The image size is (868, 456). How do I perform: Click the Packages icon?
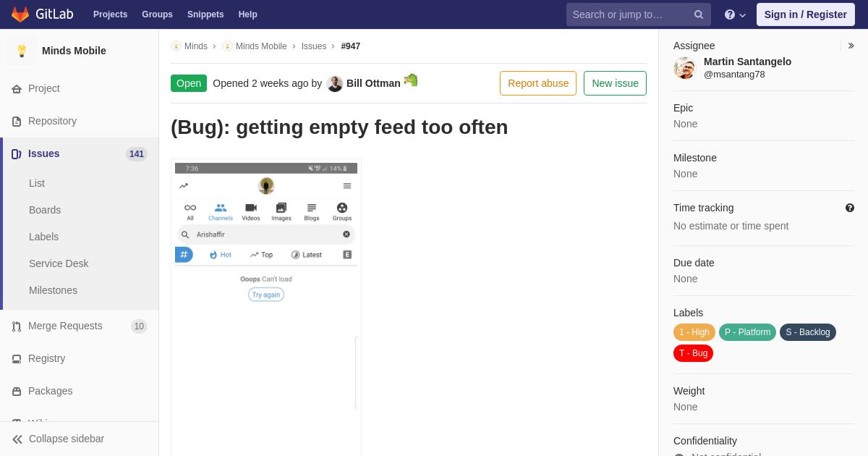pyautogui.click(x=17, y=392)
